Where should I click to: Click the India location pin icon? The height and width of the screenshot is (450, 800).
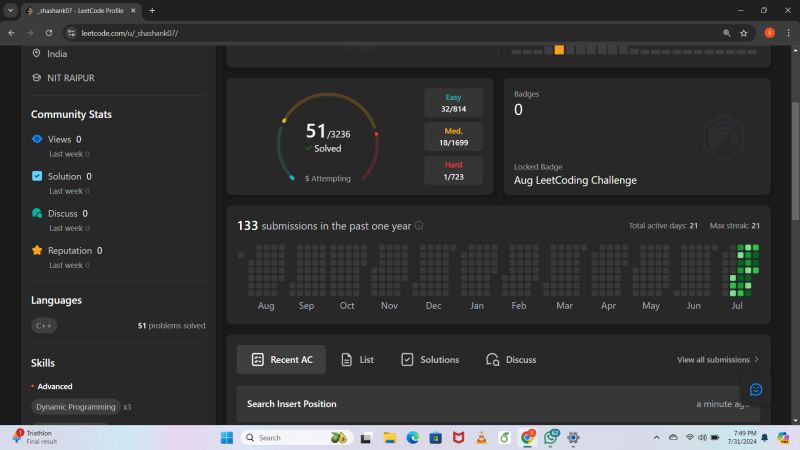tap(36, 53)
